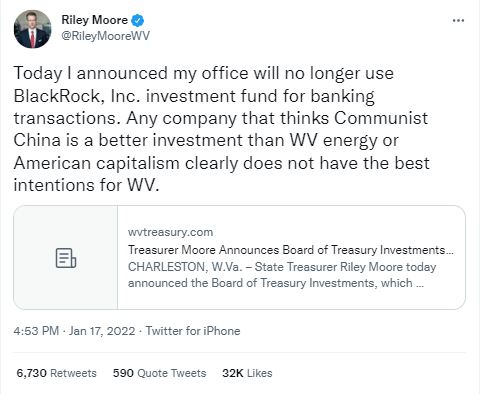Click the Riley Moore display name
This screenshot has width=483, height=394.
[94, 20]
